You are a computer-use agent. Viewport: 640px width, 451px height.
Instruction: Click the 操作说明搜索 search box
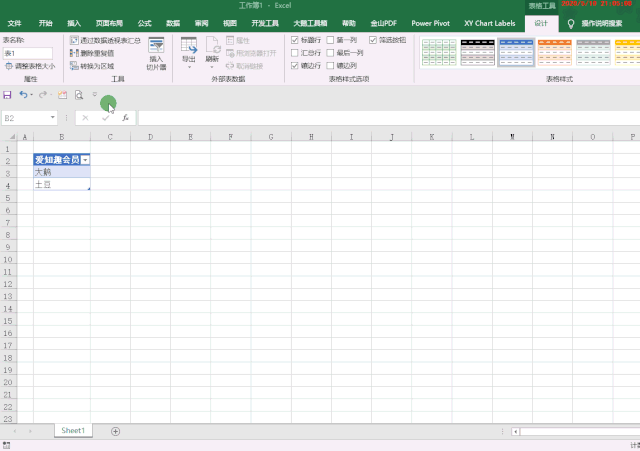[602, 24]
